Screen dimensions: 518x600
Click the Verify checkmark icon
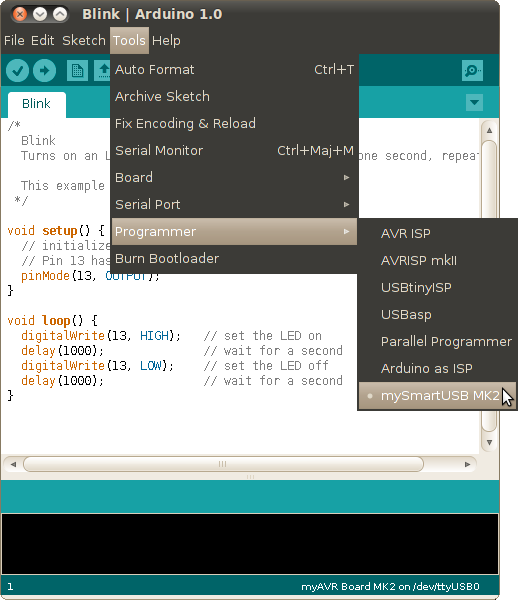17,70
